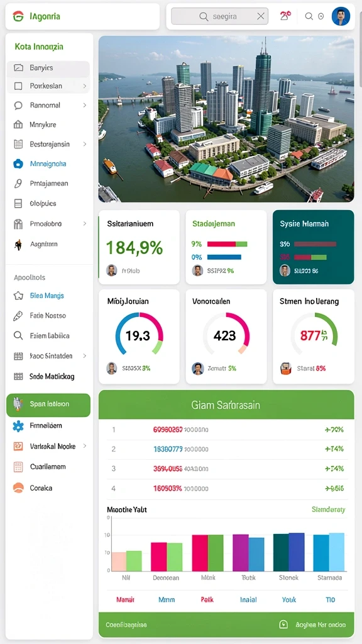Click the lock icon in green footer
Screen dimensions: 362x644
click(x=283, y=625)
